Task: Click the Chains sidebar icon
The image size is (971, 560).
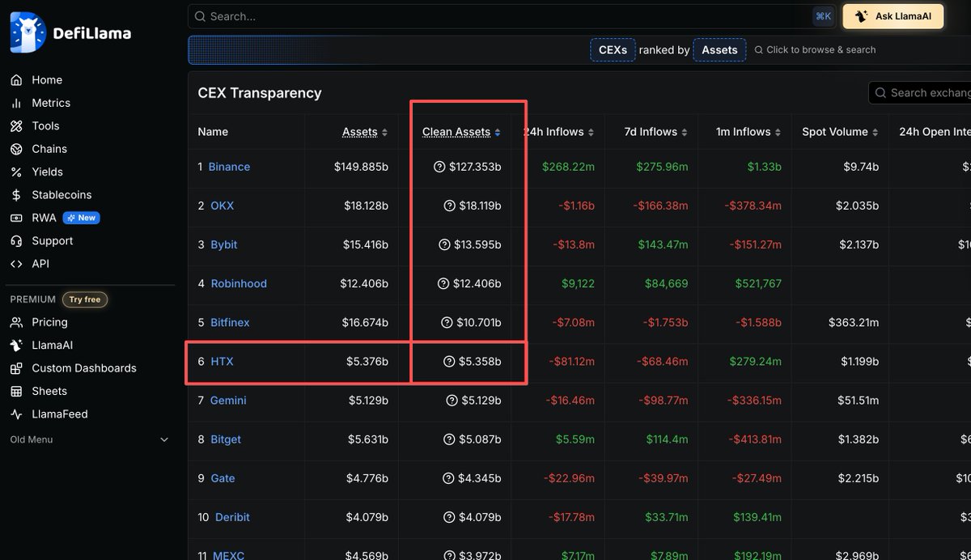Action: [x=16, y=149]
